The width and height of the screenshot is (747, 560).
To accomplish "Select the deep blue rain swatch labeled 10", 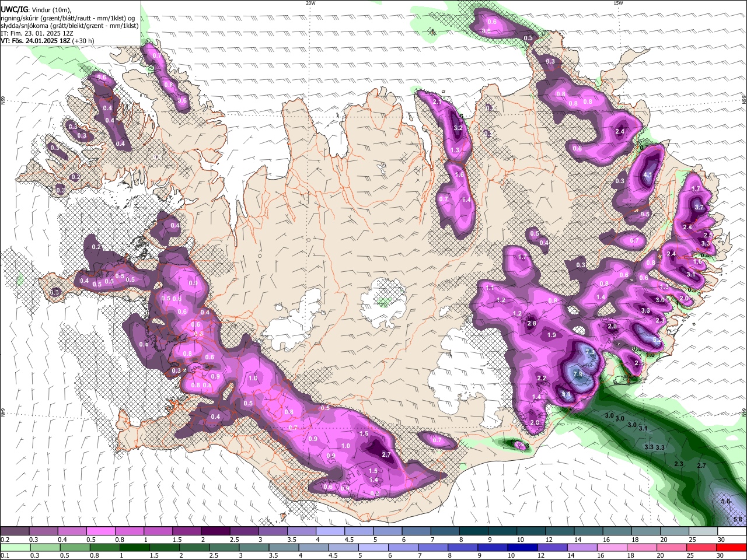I will pyautogui.click(x=522, y=547).
